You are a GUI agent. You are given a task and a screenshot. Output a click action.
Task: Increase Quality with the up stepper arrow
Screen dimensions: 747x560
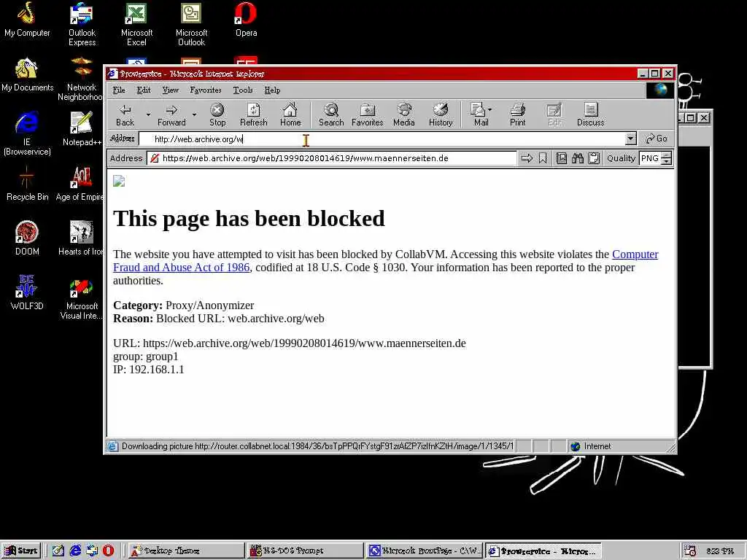point(667,155)
